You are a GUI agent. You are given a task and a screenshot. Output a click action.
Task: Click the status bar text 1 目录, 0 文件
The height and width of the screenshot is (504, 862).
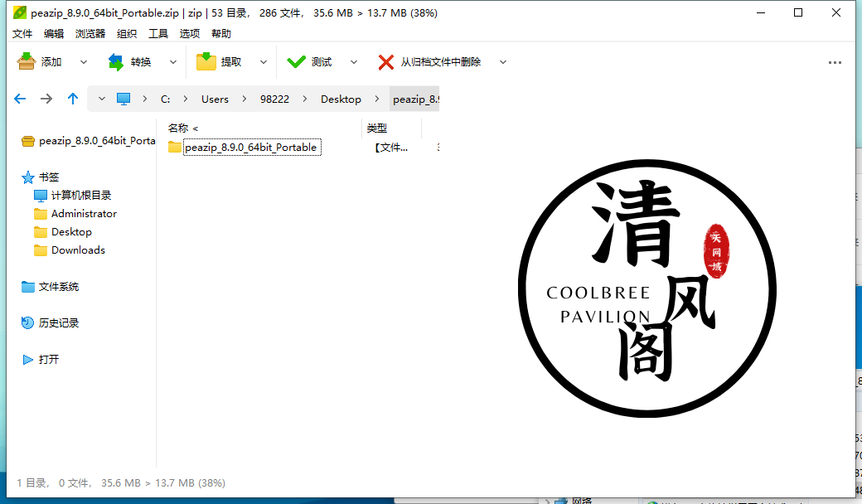coord(53,482)
